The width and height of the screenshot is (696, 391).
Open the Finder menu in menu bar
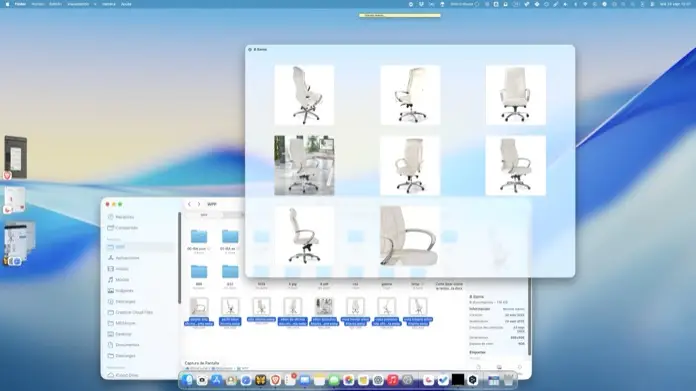[x=20, y=4]
